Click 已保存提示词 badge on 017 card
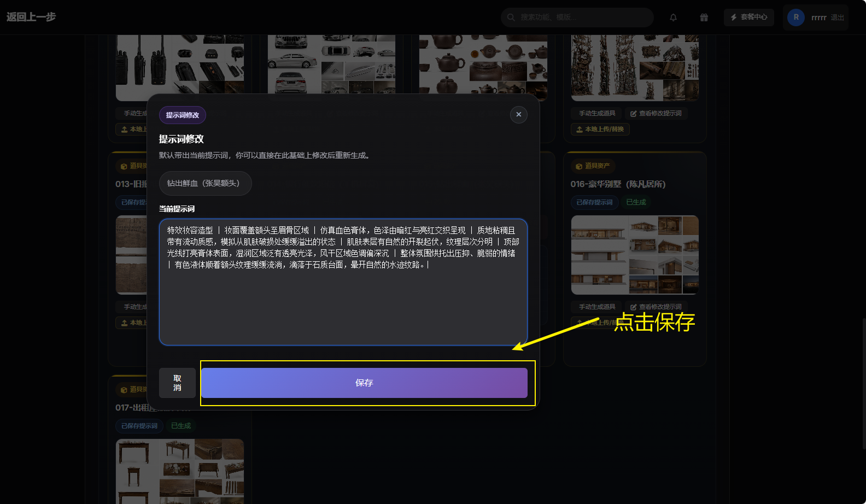This screenshot has width=866, height=504. [x=139, y=426]
